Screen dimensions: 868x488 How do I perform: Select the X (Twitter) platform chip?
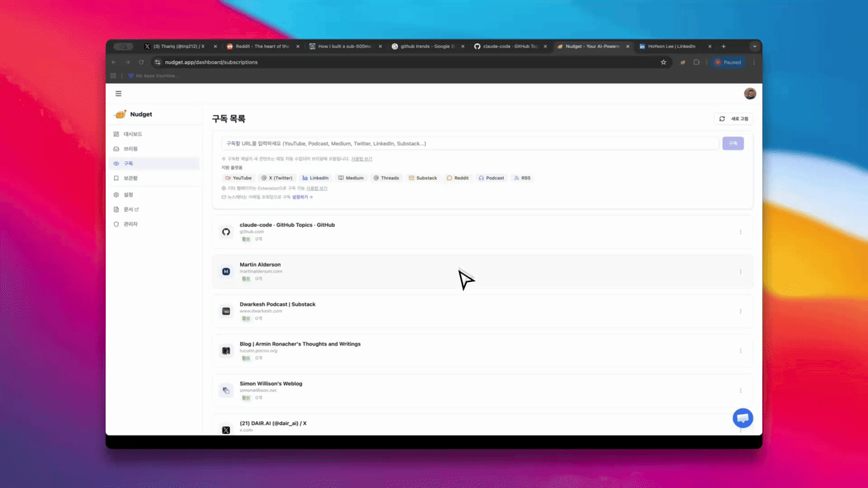(277, 178)
